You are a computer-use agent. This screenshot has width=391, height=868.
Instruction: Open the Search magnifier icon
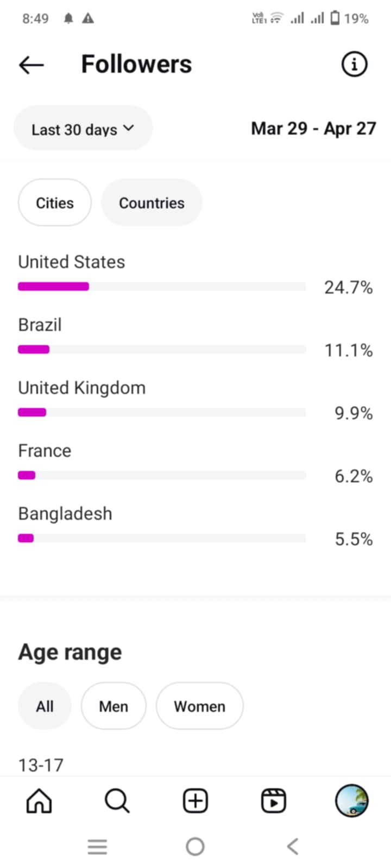pyautogui.click(x=117, y=801)
